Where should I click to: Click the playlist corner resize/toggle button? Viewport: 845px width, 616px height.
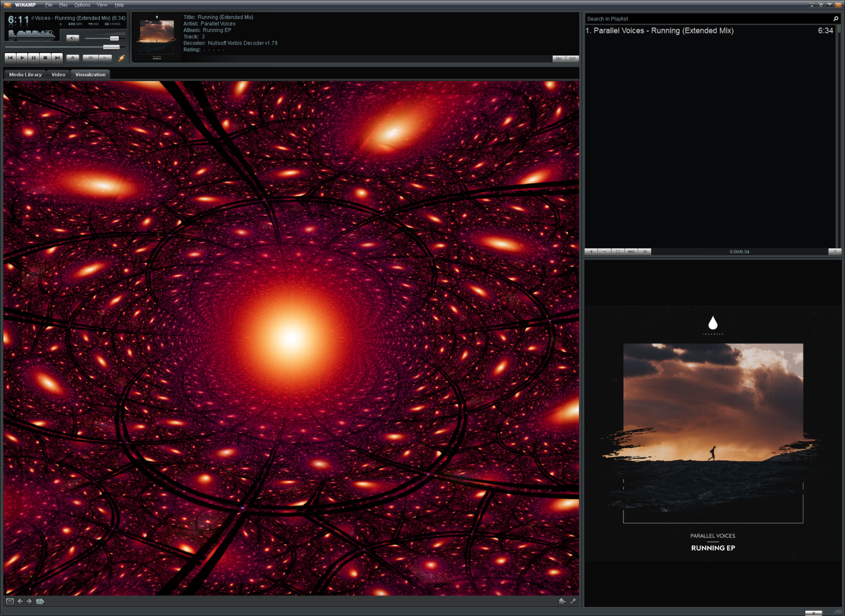pos(834,252)
